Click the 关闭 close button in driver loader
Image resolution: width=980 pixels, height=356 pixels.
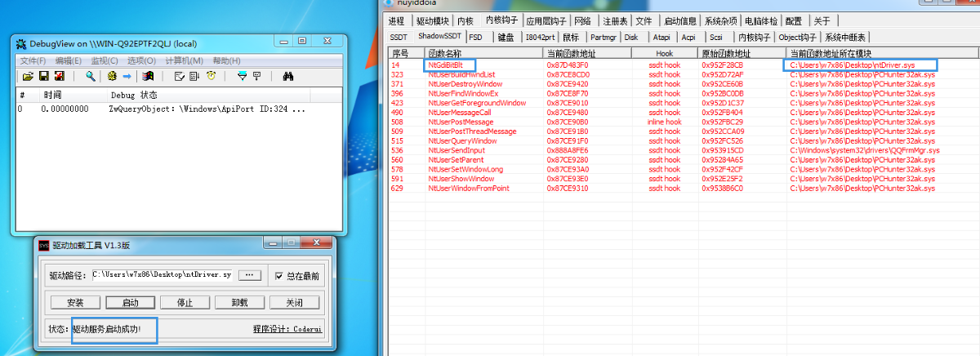click(295, 303)
